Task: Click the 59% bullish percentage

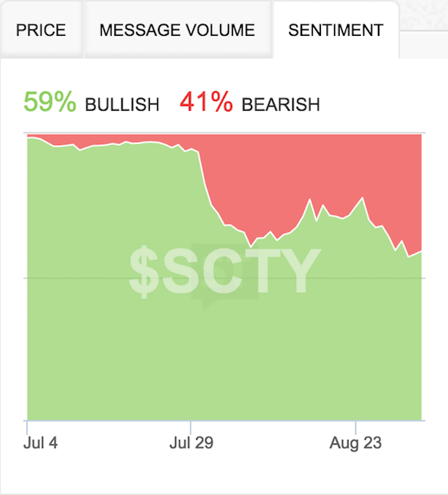Action: (50, 102)
